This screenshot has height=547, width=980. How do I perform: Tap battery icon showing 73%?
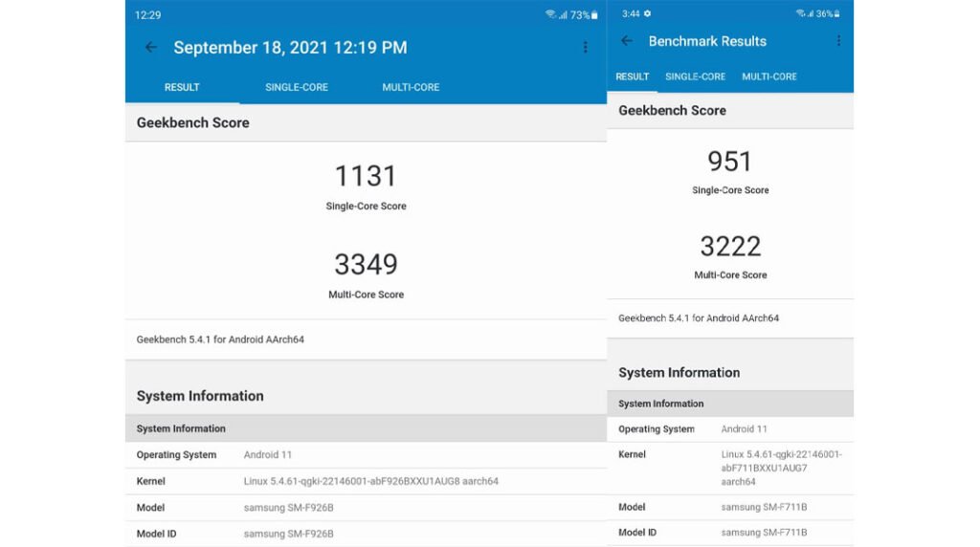(x=594, y=15)
